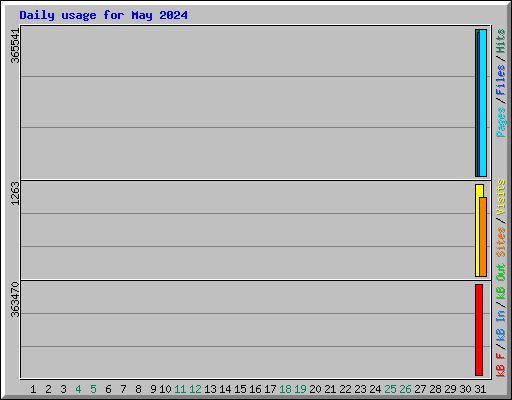Select green weekend day 4 label
Image resolution: width=512 pixels, height=400 pixels.
78,389
